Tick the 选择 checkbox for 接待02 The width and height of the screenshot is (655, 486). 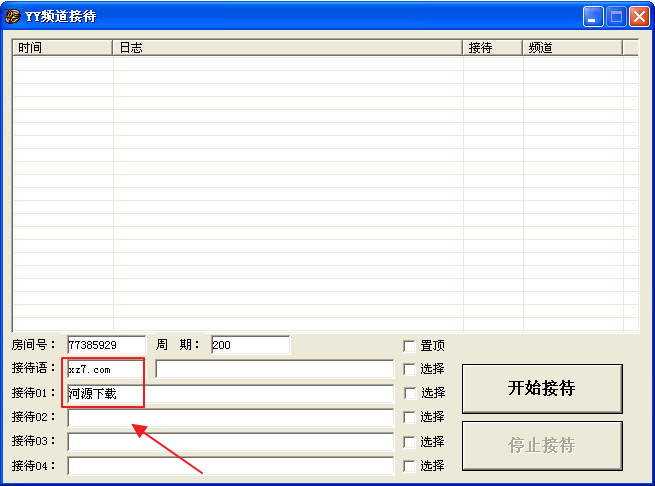[x=409, y=417]
